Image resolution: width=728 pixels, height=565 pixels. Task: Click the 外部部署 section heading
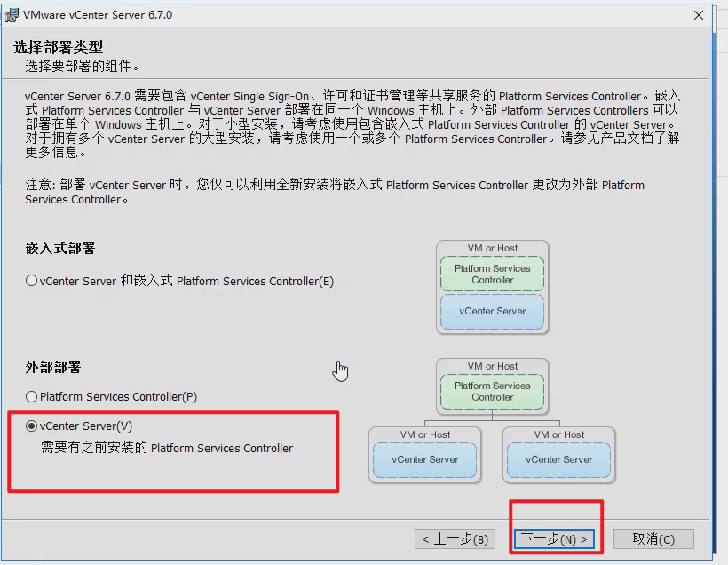(53, 367)
